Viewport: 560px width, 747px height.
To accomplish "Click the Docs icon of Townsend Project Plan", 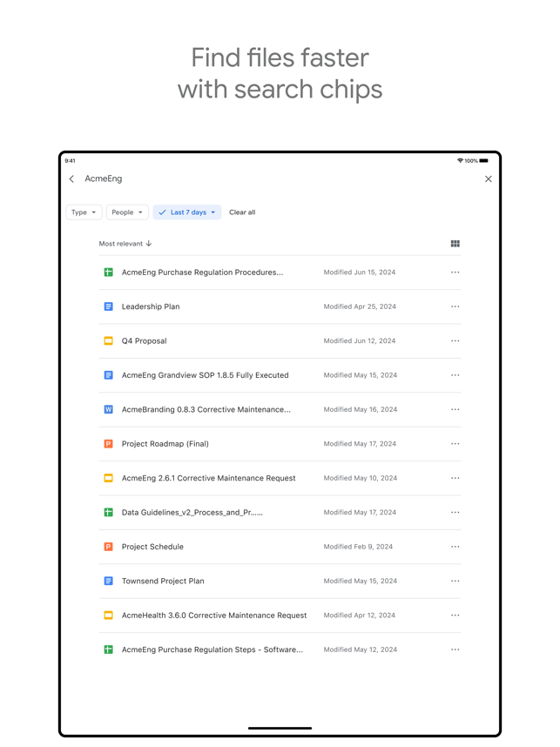I will (109, 582).
